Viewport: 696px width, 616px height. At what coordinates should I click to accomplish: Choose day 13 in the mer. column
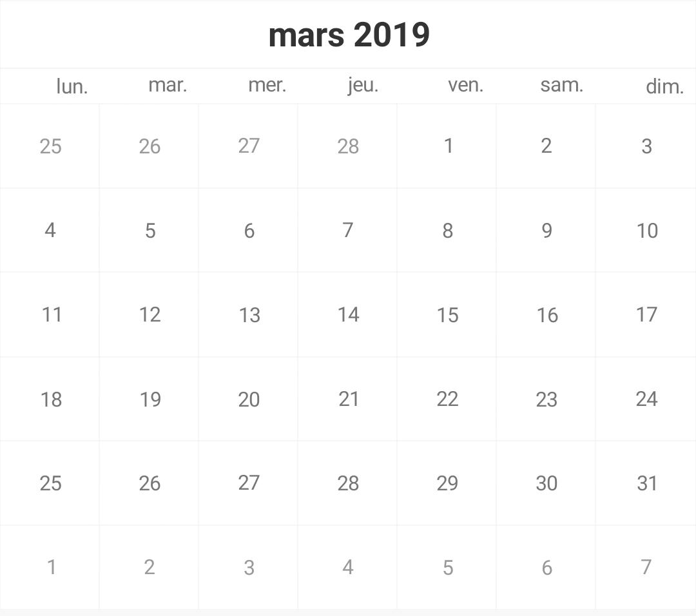[x=249, y=314]
